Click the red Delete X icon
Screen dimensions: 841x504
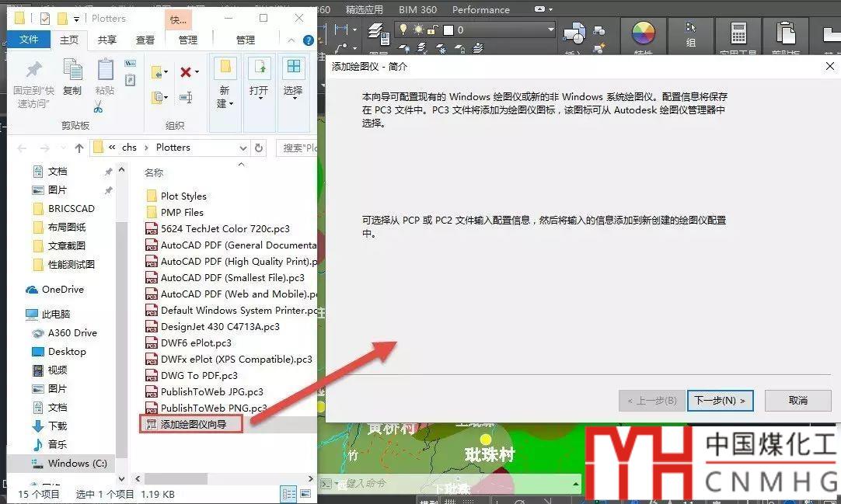186,71
